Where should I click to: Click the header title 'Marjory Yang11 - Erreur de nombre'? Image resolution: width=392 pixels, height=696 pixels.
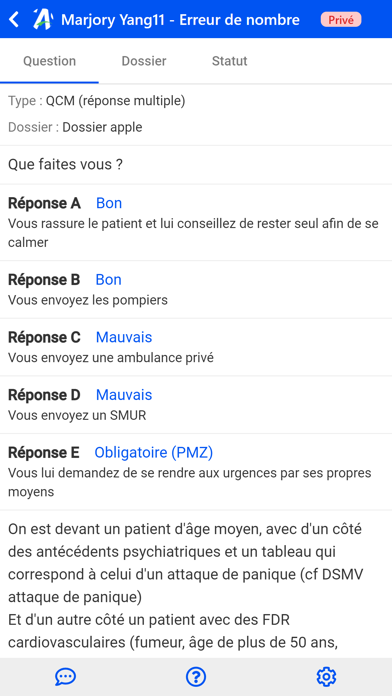coord(180,20)
